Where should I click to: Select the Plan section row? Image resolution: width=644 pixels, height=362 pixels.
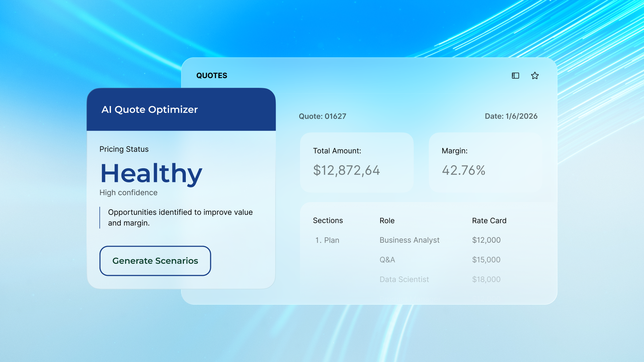tap(327, 240)
